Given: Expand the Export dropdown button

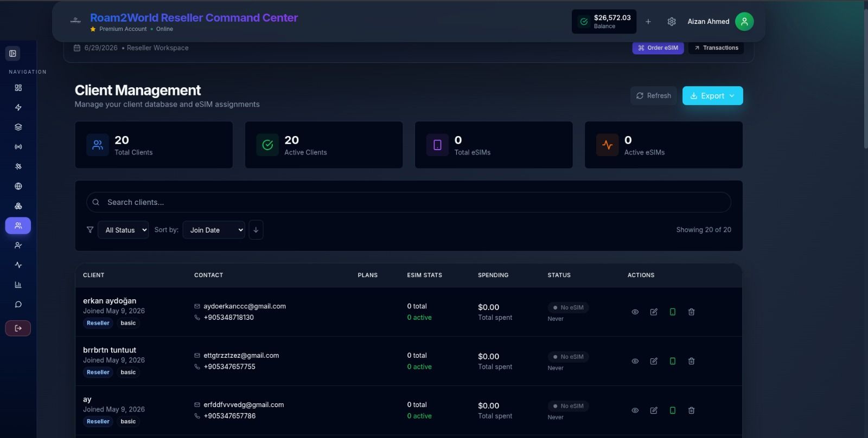Looking at the screenshot, I should 713,96.
